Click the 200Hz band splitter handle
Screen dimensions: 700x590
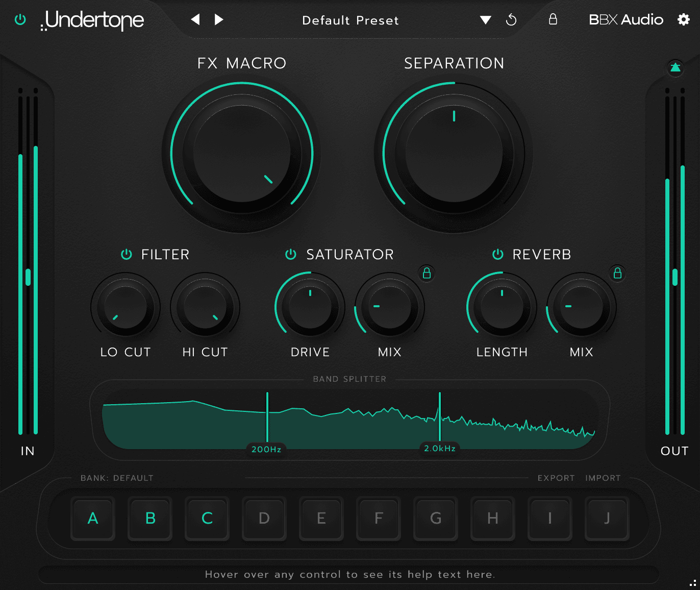[266, 449]
